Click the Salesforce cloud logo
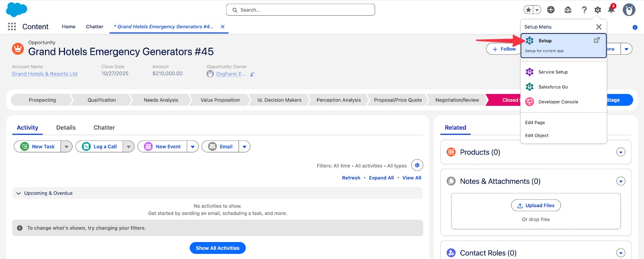Viewport: 644px width, 259px height. (x=17, y=10)
